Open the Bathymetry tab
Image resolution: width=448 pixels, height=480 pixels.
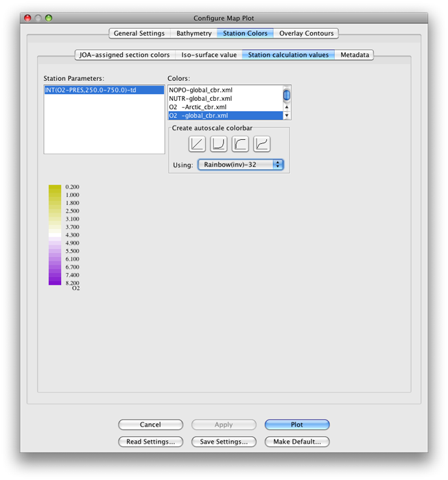click(x=193, y=33)
